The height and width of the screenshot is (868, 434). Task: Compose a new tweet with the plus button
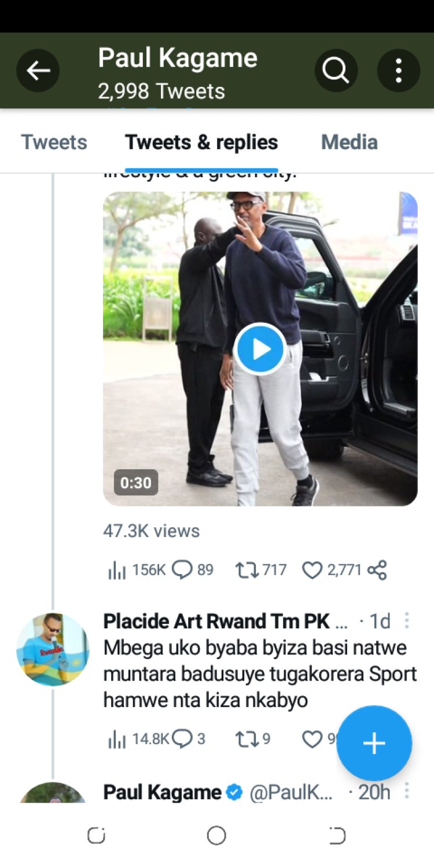(374, 744)
